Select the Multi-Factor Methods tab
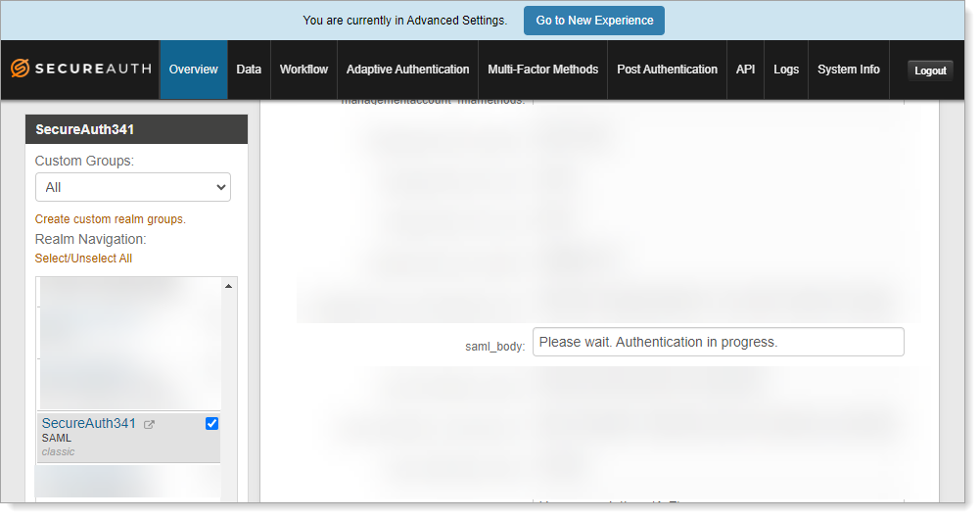 (x=543, y=70)
